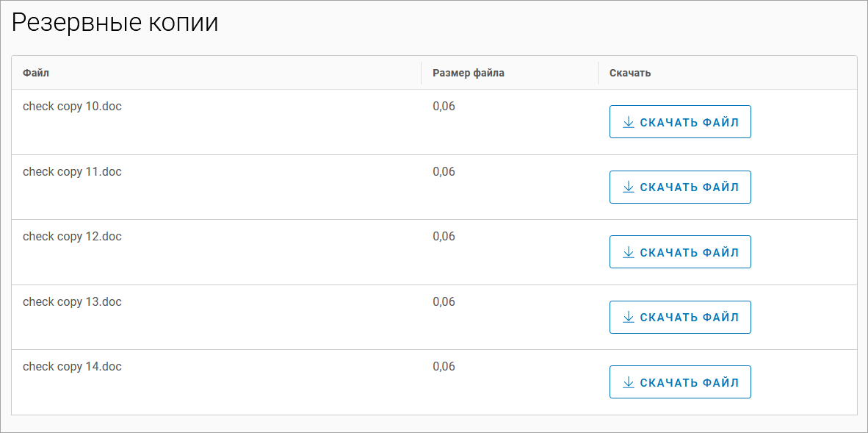Click the «Скачать» column header
Image resolution: width=868 pixels, height=433 pixels.
coord(630,73)
